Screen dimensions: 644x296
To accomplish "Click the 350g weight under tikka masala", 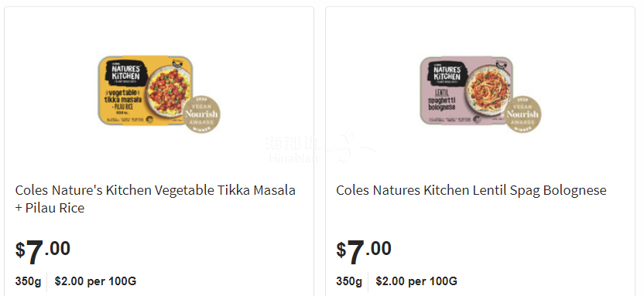I will (x=28, y=281).
